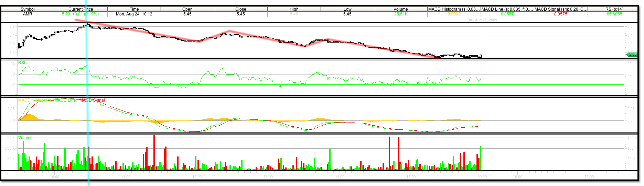Click the truncated MACD Line column header
The height and width of the screenshot is (186, 644).
(507, 9)
